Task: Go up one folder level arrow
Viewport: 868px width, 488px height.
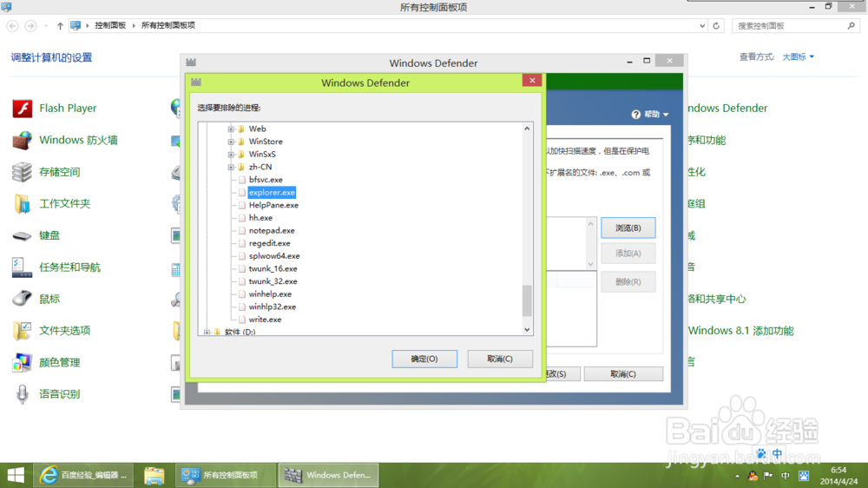Action: tap(60, 25)
